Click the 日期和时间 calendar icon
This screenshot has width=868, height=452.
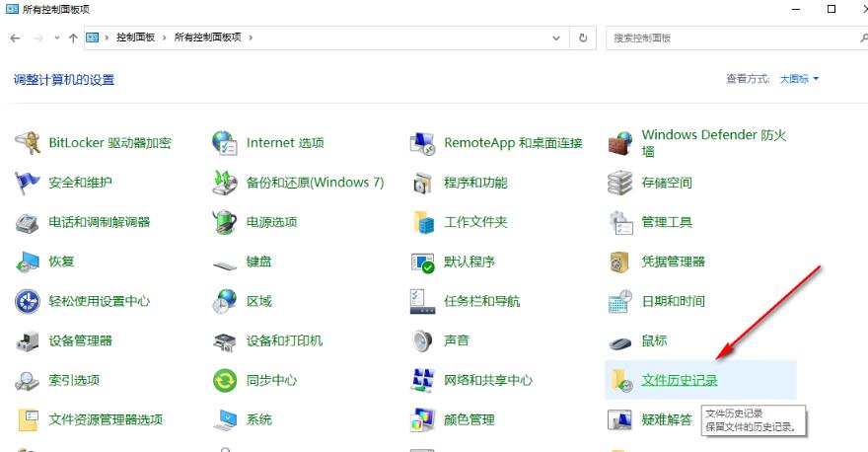(620, 301)
